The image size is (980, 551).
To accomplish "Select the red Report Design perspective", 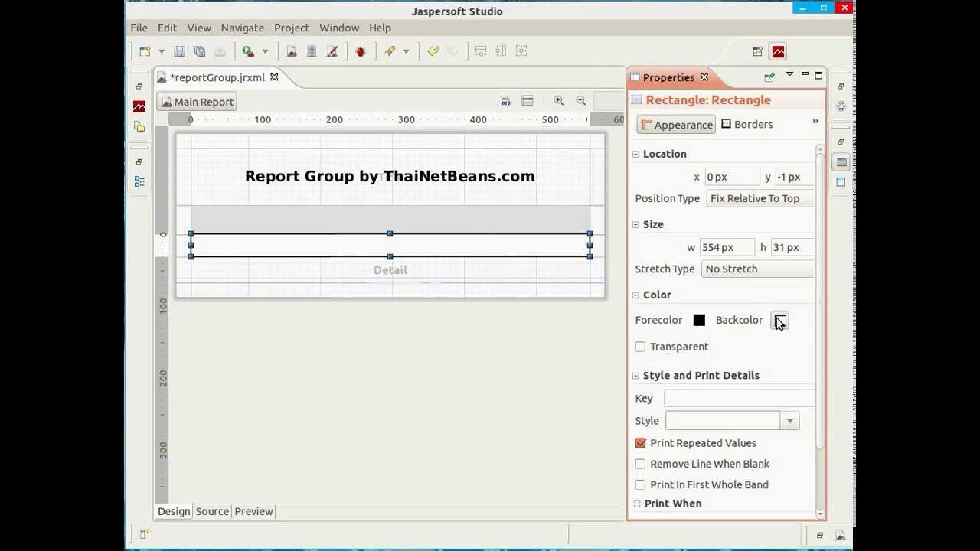I will tap(778, 51).
